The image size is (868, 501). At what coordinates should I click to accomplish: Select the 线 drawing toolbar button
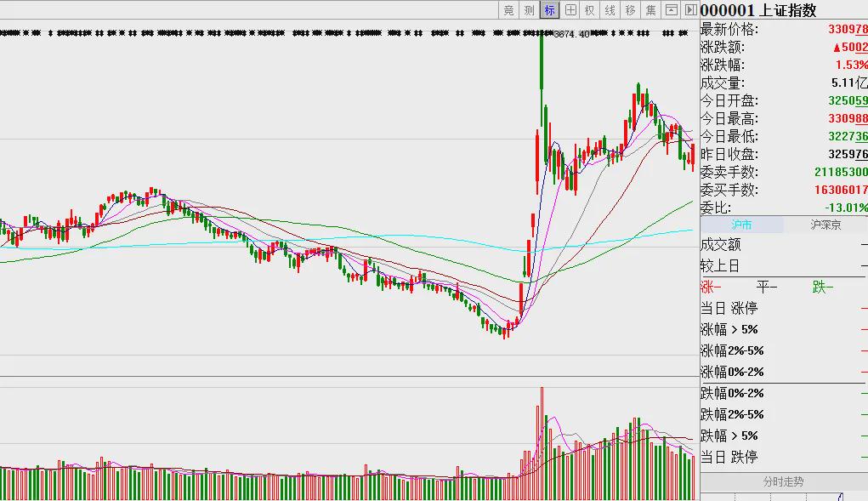(610, 10)
